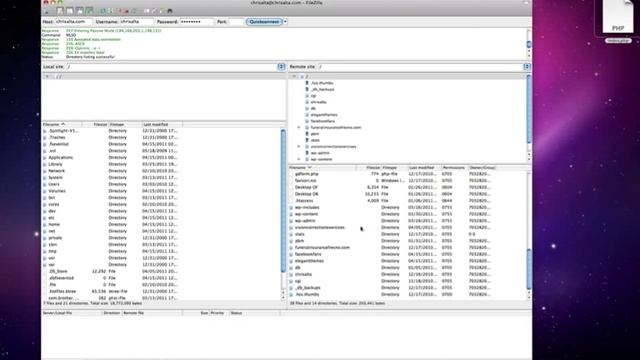640x360 pixels.
Task: Click folder icon beside db in remote list
Action: coord(291,268)
